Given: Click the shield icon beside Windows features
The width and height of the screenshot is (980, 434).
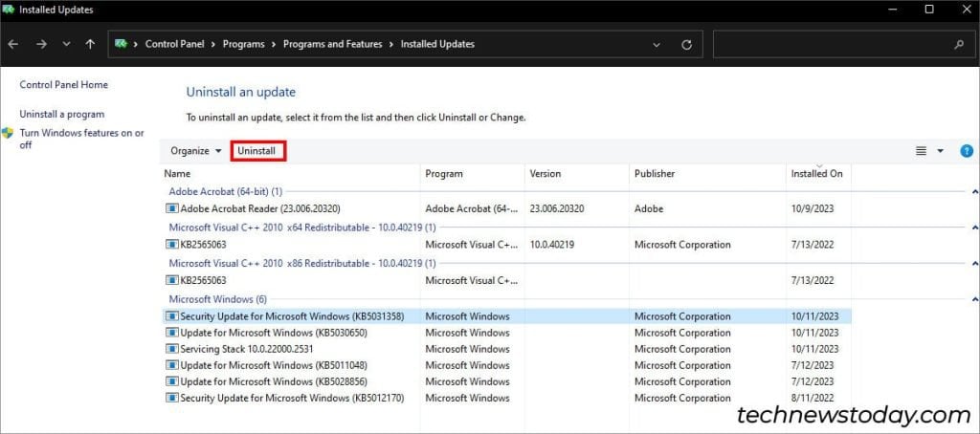Looking at the screenshot, I should coord(8,133).
